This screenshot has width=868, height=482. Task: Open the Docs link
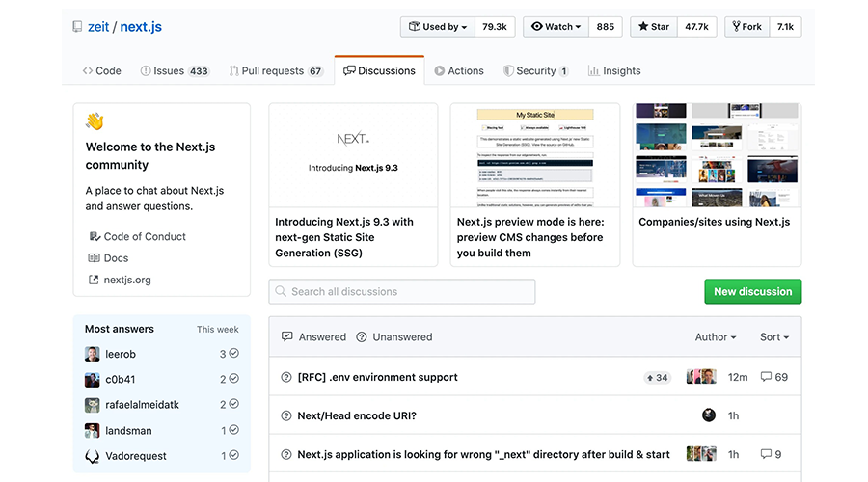tap(108, 258)
